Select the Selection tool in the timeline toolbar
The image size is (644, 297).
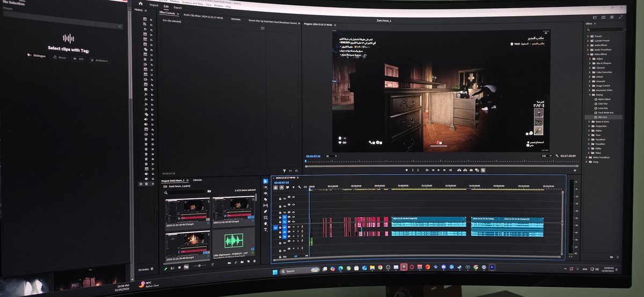pos(265,181)
